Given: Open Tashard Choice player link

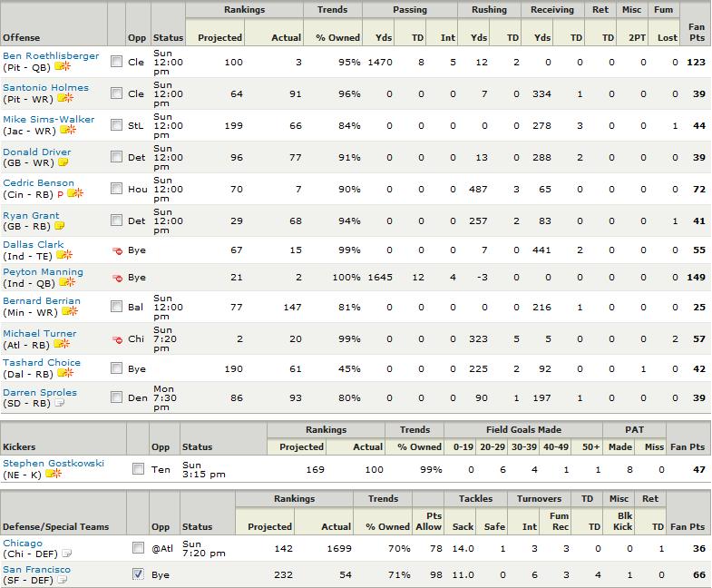Looking at the screenshot, I should (x=42, y=363).
